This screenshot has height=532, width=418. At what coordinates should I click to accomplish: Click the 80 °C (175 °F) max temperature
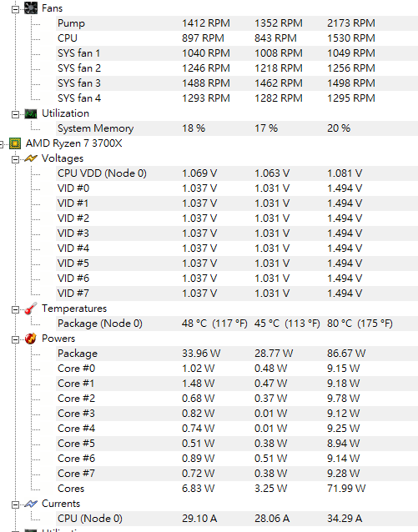[x=360, y=324]
